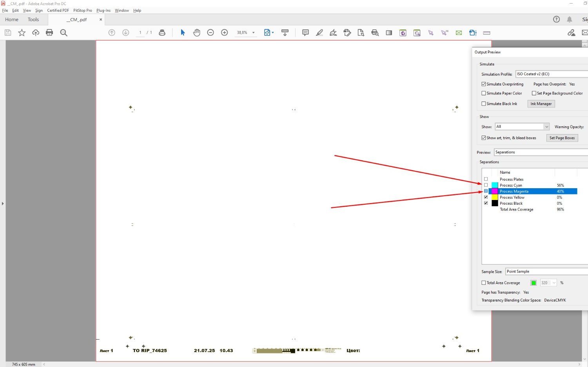
Task: Open the Find text magnifier tool
Action: 64,33
